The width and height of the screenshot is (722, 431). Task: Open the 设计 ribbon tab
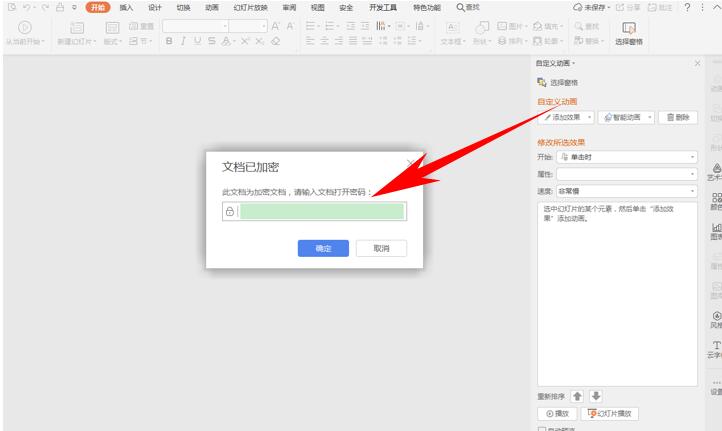tap(155, 7)
